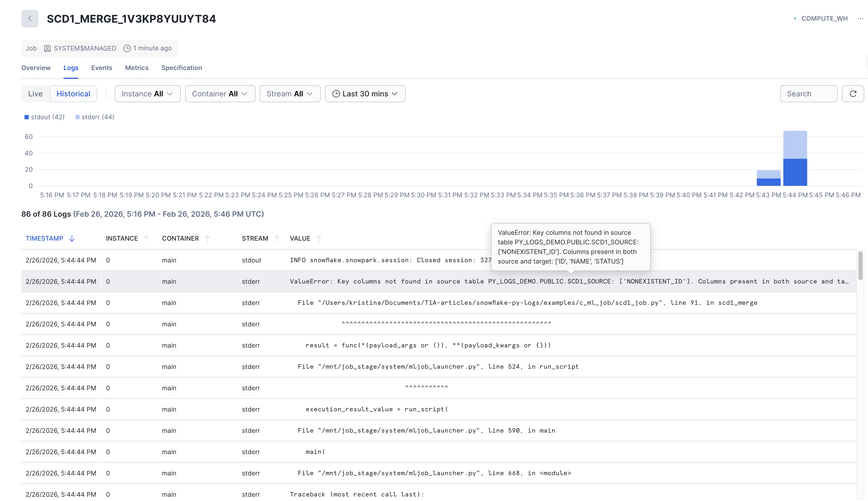
Task: Sort by the STREAM column
Action: click(255, 238)
